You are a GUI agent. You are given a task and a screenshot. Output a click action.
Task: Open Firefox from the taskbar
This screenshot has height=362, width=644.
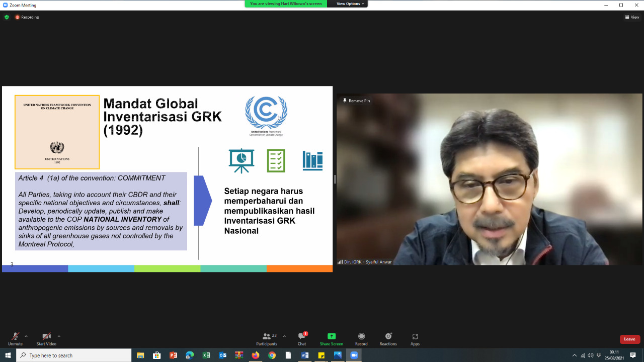coord(256,355)
